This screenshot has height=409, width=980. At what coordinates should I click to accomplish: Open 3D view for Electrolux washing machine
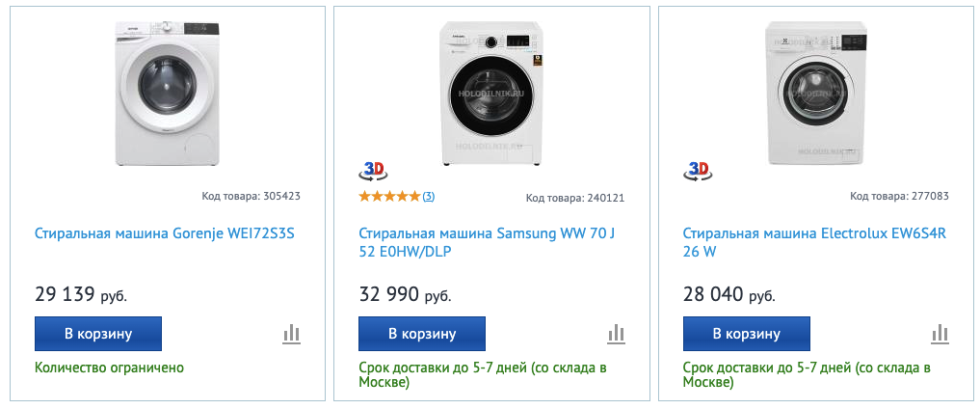(x=698, y=171)
